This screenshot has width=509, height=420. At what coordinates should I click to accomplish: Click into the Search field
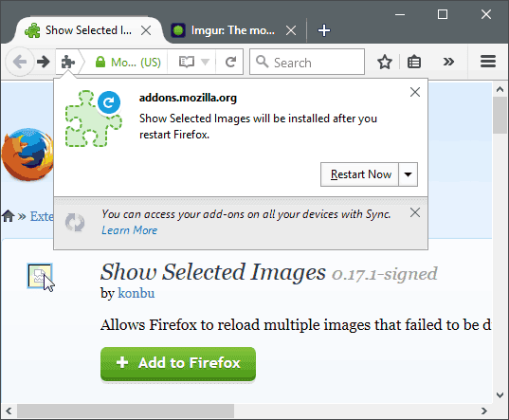click(307, 62)
